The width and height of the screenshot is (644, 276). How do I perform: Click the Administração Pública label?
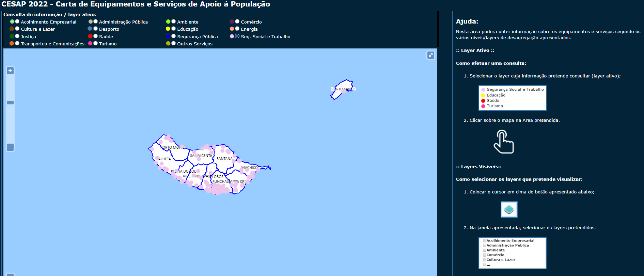123,22
